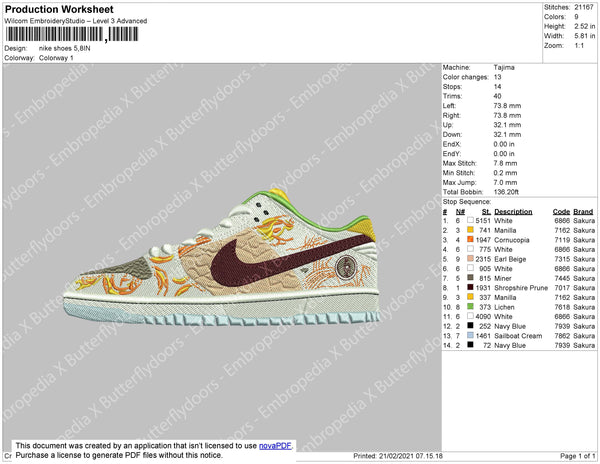Select the Wilcom EmbroideryStudio Level 3 Advanced text
Screen dimensions: 600x464
76,21
